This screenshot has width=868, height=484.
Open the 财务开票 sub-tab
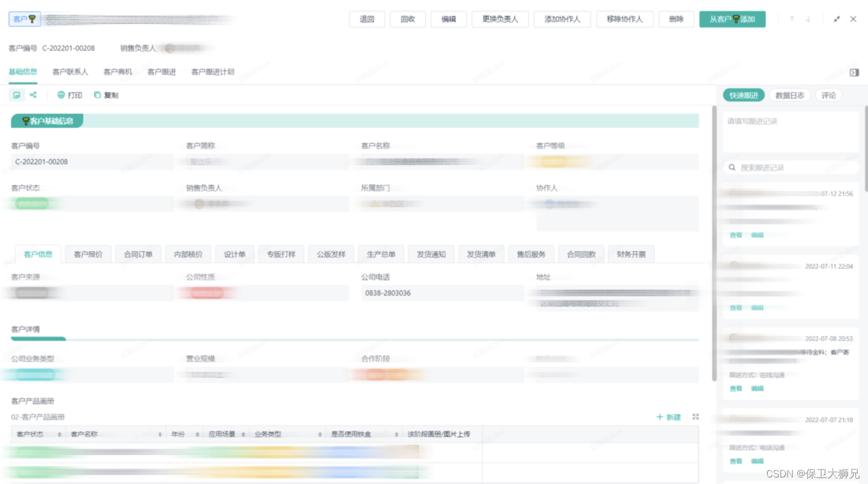[631, 255]
